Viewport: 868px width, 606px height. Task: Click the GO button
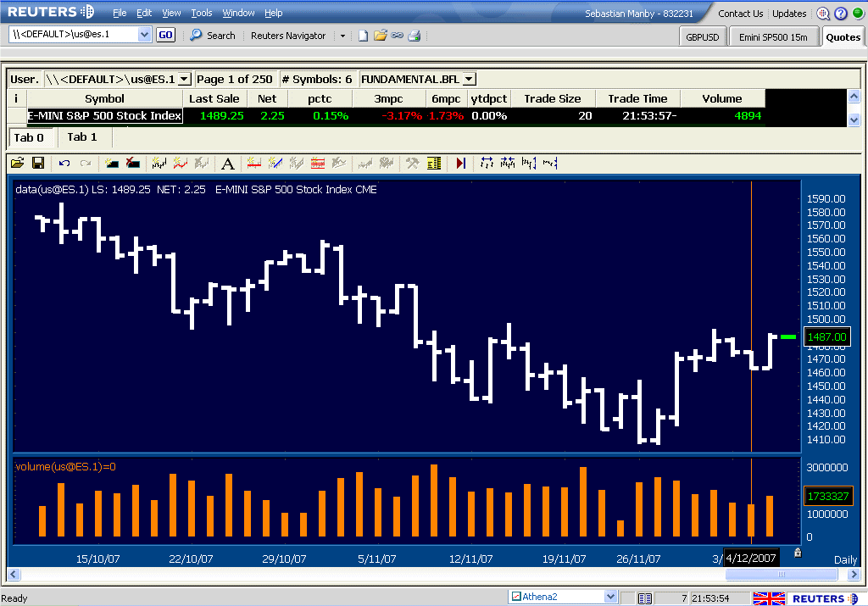(x=165, y=35)
